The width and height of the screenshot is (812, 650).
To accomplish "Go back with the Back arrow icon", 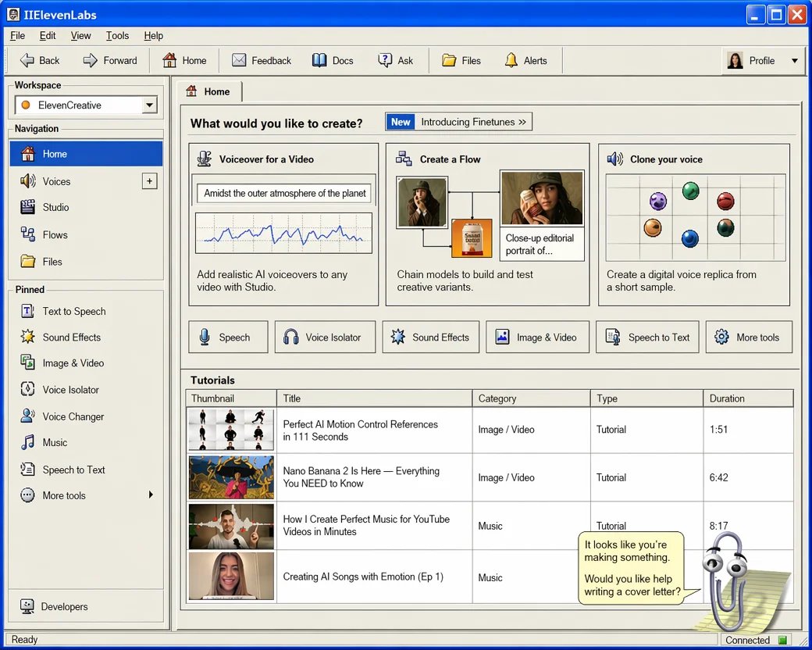I will click(x=27, y=61).
